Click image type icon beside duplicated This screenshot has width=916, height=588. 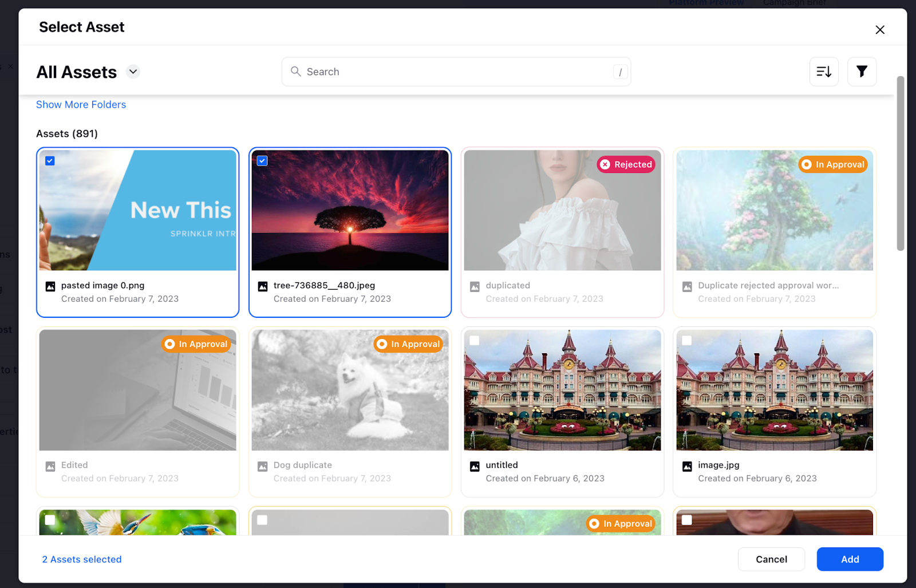pyautogui.click(x=475, y=286)
